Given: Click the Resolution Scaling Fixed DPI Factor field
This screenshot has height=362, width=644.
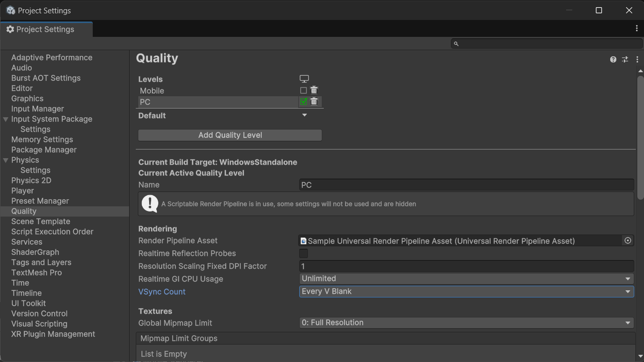Looking at the screenshot, I should point(466,266).
